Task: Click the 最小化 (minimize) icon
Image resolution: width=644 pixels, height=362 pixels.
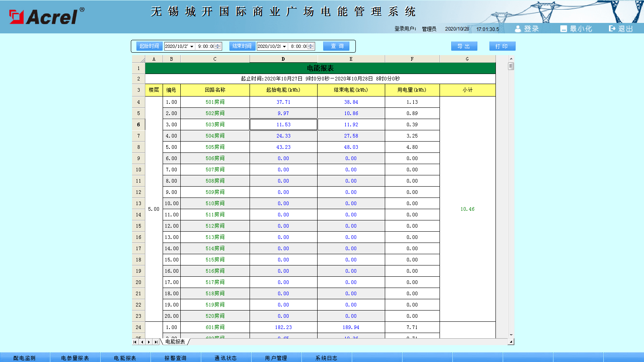Action: pyautogui.click(x=563, y=29)
